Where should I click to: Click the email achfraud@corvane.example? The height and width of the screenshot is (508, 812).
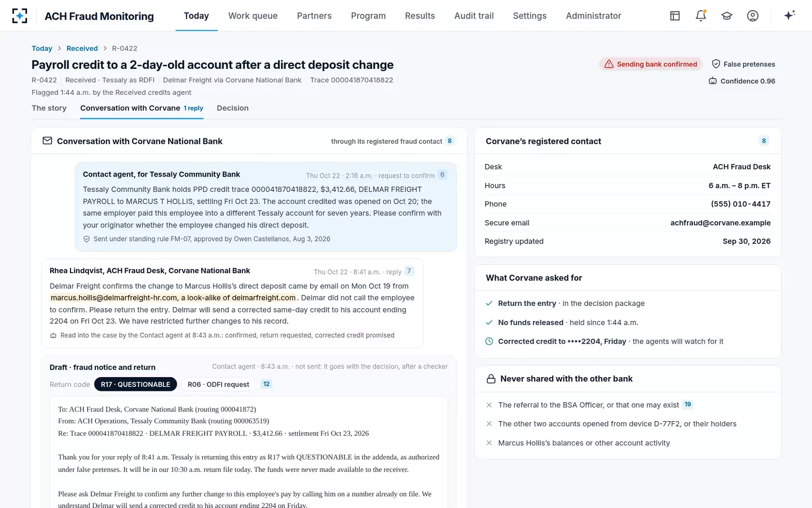(x=721, y=223)
